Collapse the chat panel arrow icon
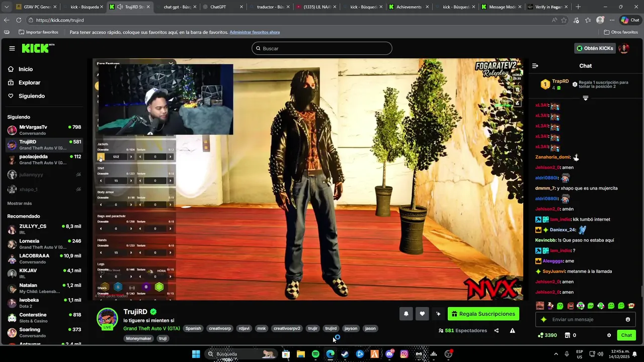Screen dimensions: 644x362 point(535,66)
